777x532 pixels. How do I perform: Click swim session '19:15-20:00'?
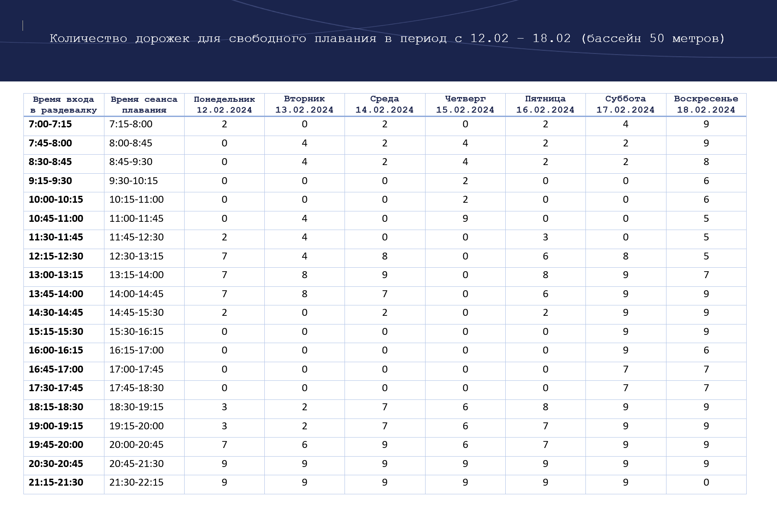(x=137, y=426)
